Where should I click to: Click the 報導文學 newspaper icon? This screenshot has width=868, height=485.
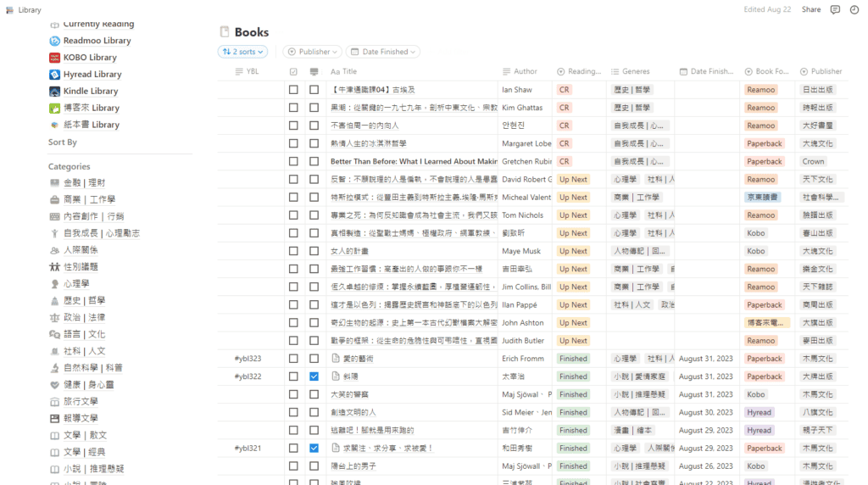tap(54, 419)
